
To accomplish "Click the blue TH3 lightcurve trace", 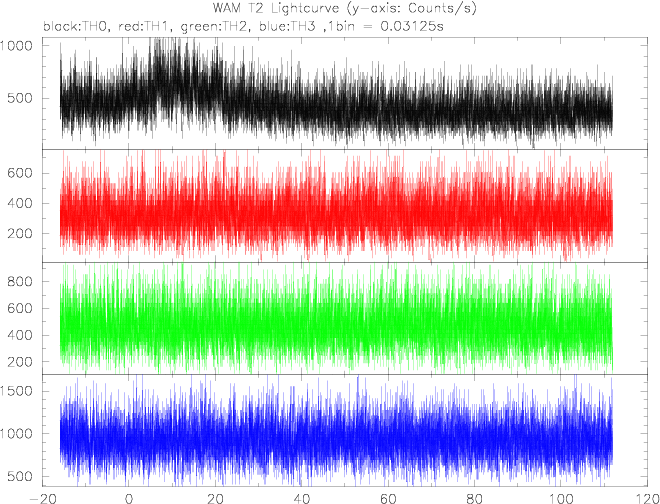I will pyautogui.click(x=336, y=432).
